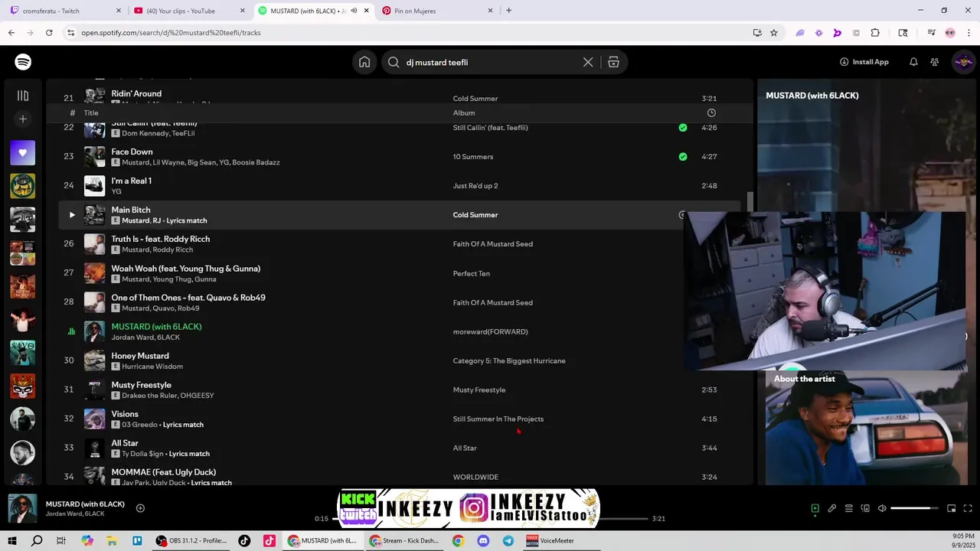Screen dimensions: 980x551
Task: Toggle saved check on Face Down row
Action: click(683, 157)
